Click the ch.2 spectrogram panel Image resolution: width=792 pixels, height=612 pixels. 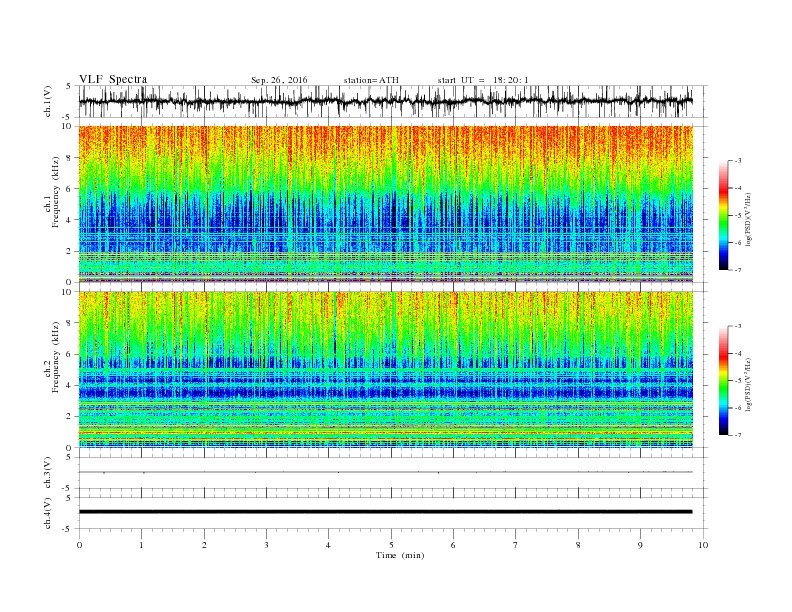[x=386, y=369]
